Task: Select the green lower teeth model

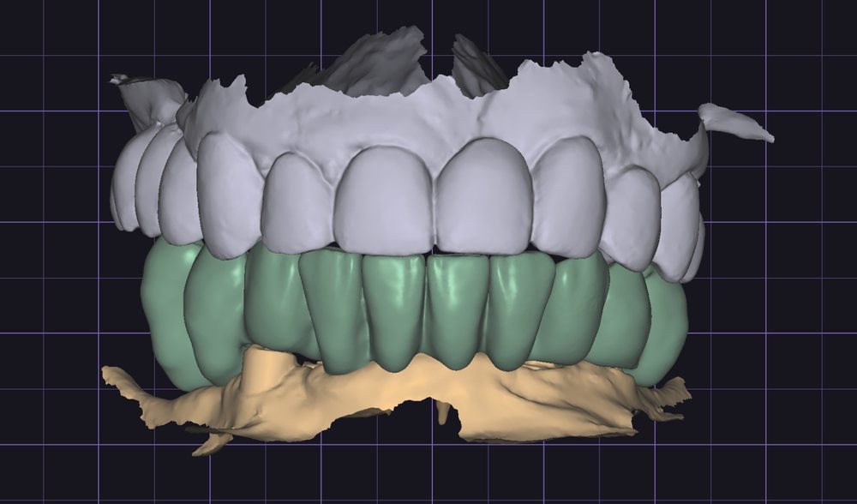Action: tap(416, 312)
